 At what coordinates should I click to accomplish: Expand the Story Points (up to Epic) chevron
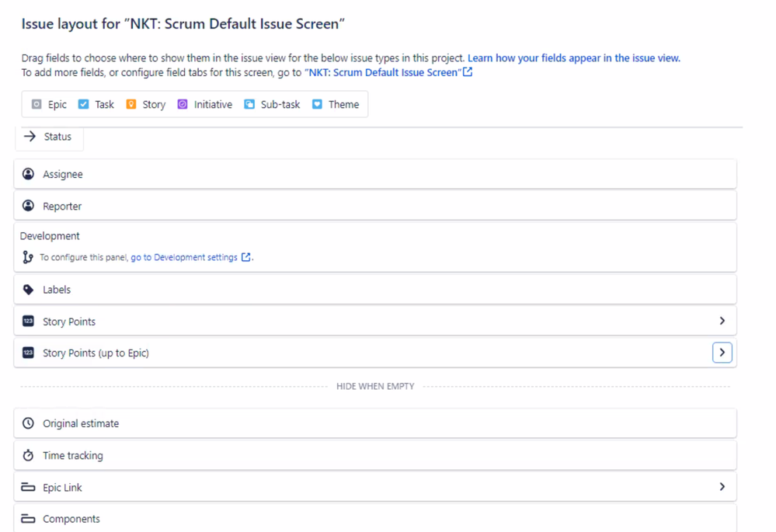(722, 353)
